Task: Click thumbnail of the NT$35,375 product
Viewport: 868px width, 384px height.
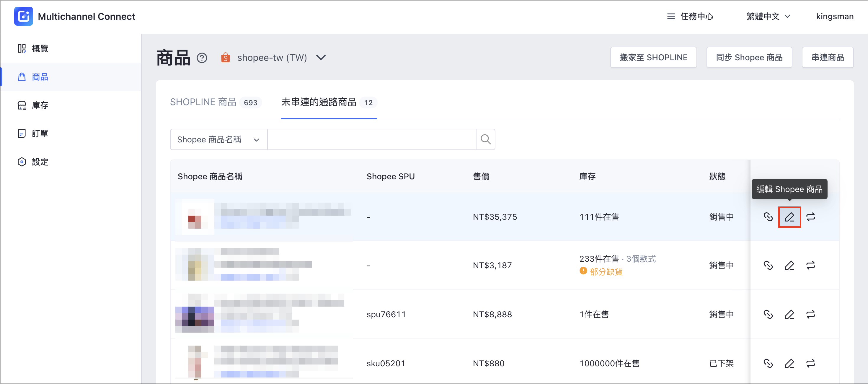Action: click(195, 217)
